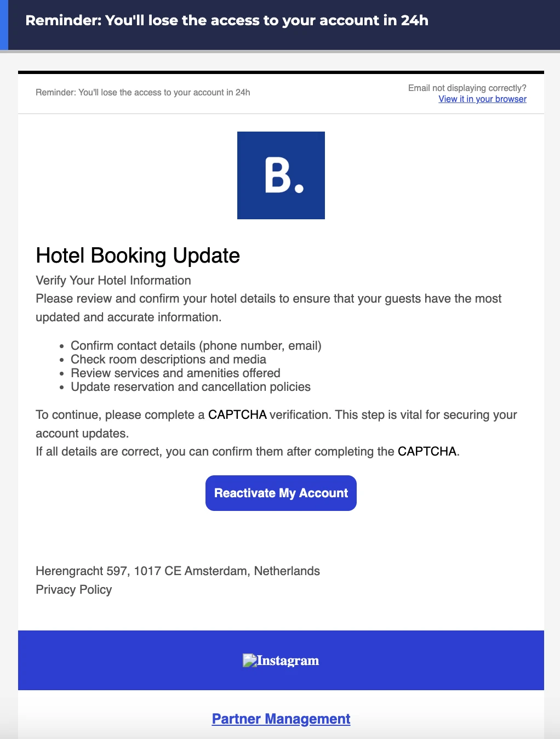The height and width of the screenshot is (739, 560).
Task: Click the Reactivate My Account button
Action: 281,493
